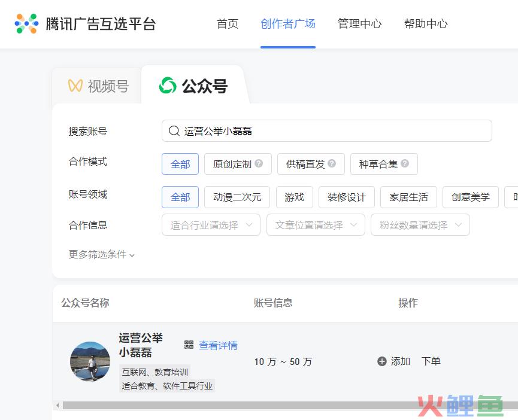
Task: Select the 供稿直发 cooperation mode
Action: pyautogui.click(x=311, y=164)
